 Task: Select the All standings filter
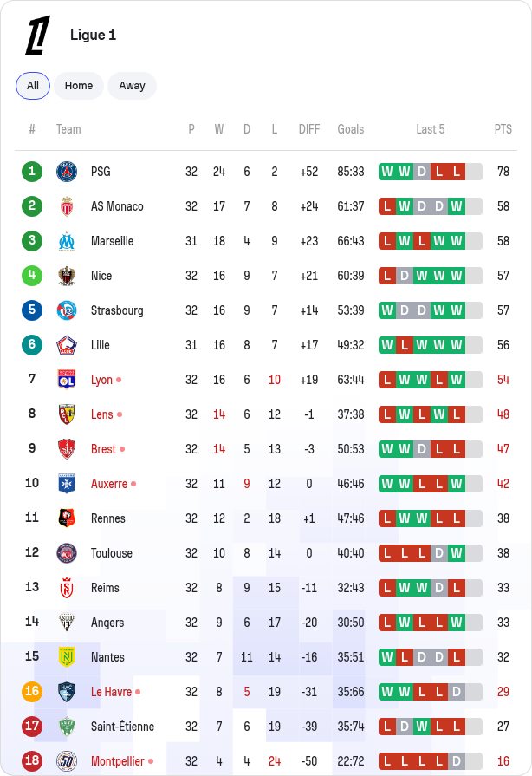click(x=33, y=86)
